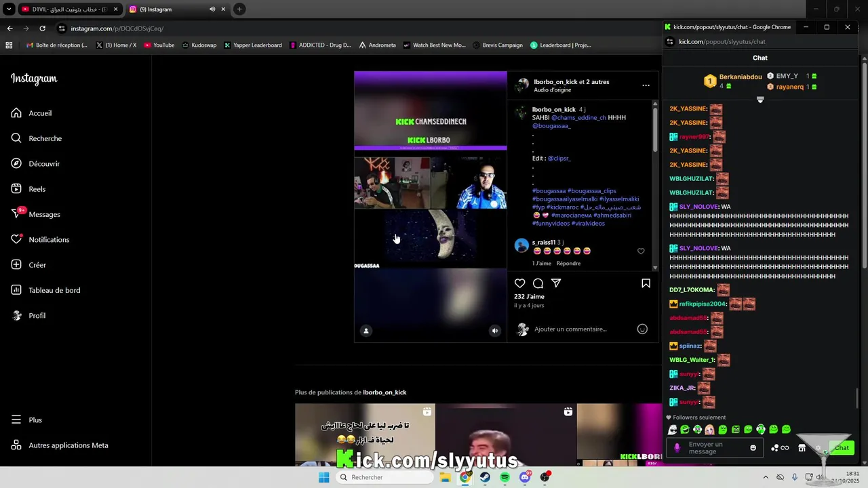The height and width of the screenshot is (488, 868).
Task: Open Kick popout site info icon
Action: pos(670,41)
